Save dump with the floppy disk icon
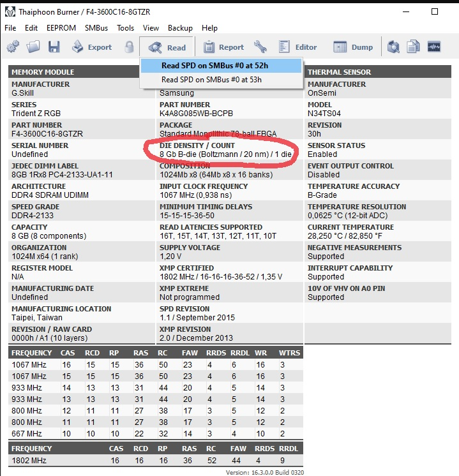 pyautogui.click(x=54, y=47)
